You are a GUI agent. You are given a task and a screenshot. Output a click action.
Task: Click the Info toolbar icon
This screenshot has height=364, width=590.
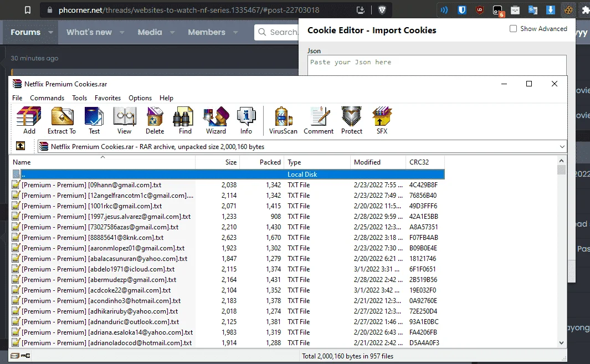click(x=246, y=120)
